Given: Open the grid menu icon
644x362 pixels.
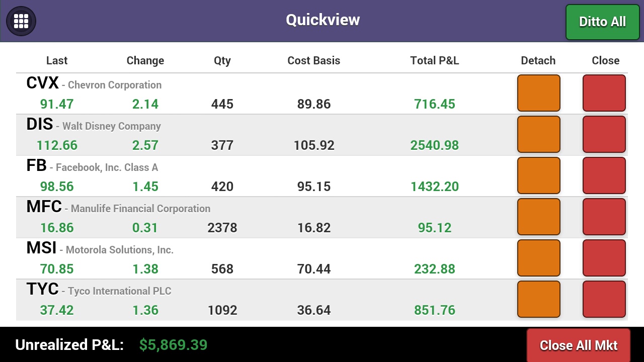Looking at the screenshot, I should coord(21,21).
